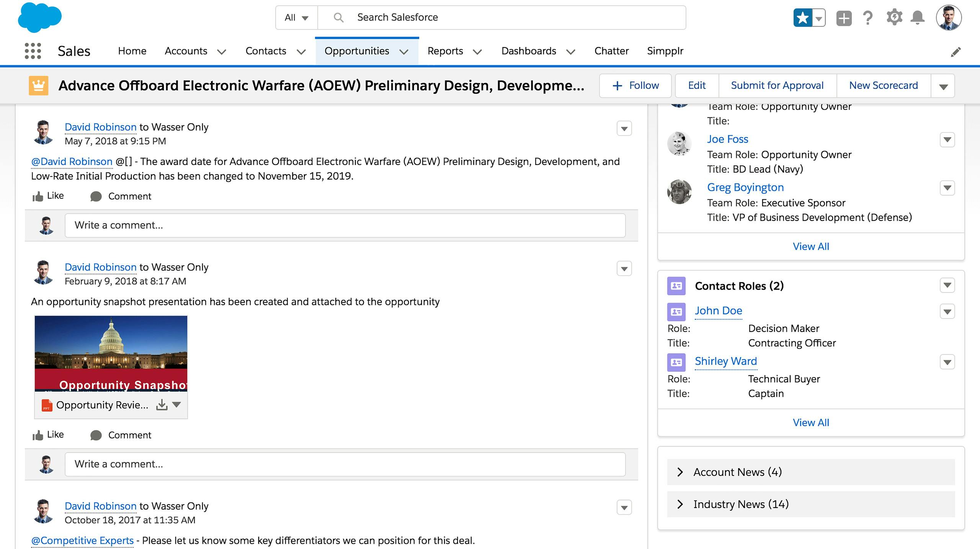Open Contact Roles card actions dropdown
Image resolution: width=980 pixels, height=549 pixels.
(947, 285)
